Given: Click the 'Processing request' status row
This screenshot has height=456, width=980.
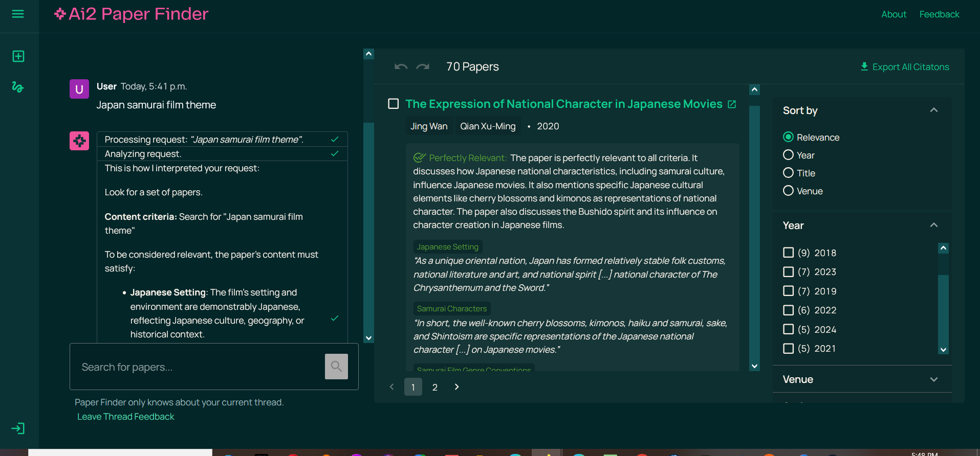Looking at the screenshot, I should (x=222, y=140).
